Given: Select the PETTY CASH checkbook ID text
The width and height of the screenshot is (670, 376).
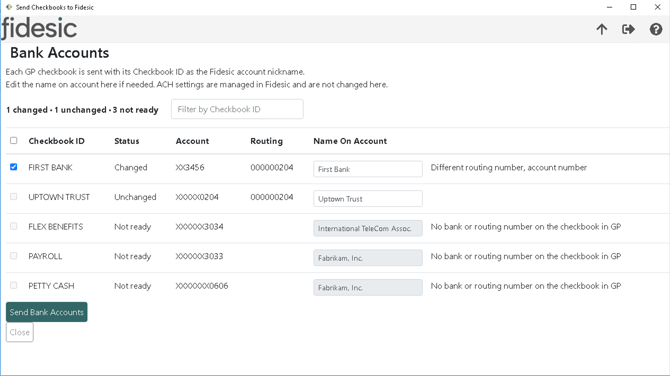Looking at the screenshot, I should coord(51,286).
